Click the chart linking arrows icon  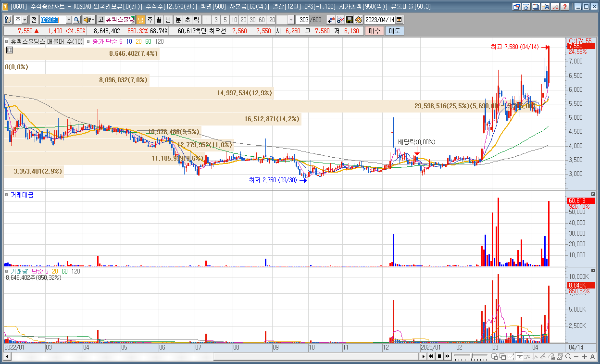tap(331, 20)
